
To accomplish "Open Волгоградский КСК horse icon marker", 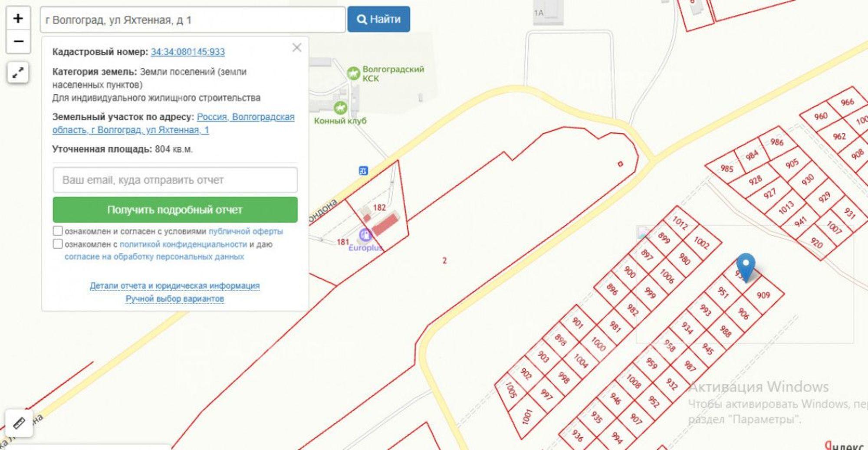I will (353, 73).
